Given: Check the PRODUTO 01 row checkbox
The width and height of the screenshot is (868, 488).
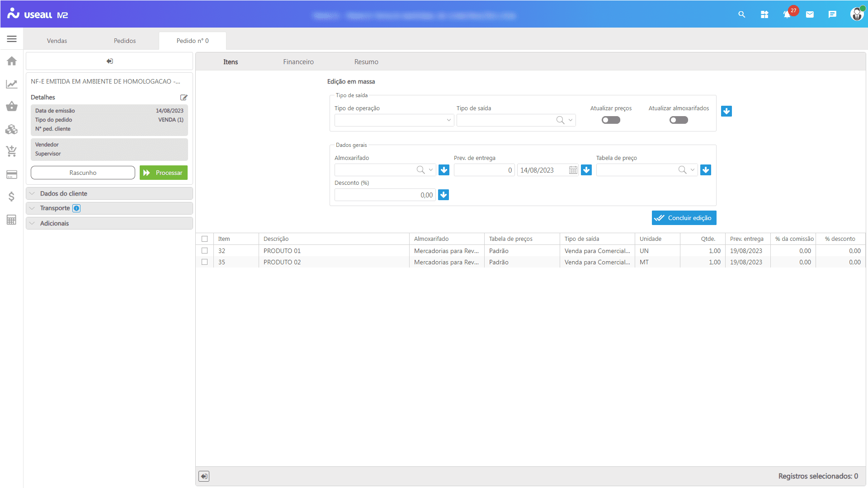Looking at the screenshot, I should point(205,251).
